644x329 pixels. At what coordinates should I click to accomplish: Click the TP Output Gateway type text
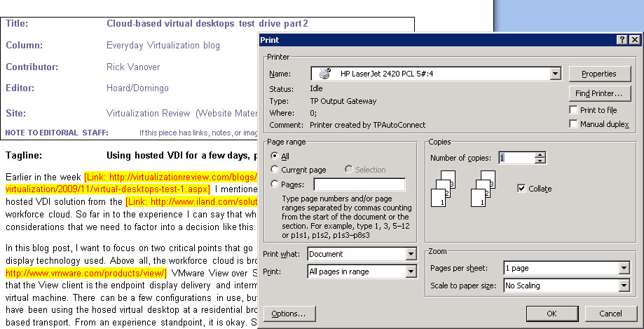pos(343,101)
